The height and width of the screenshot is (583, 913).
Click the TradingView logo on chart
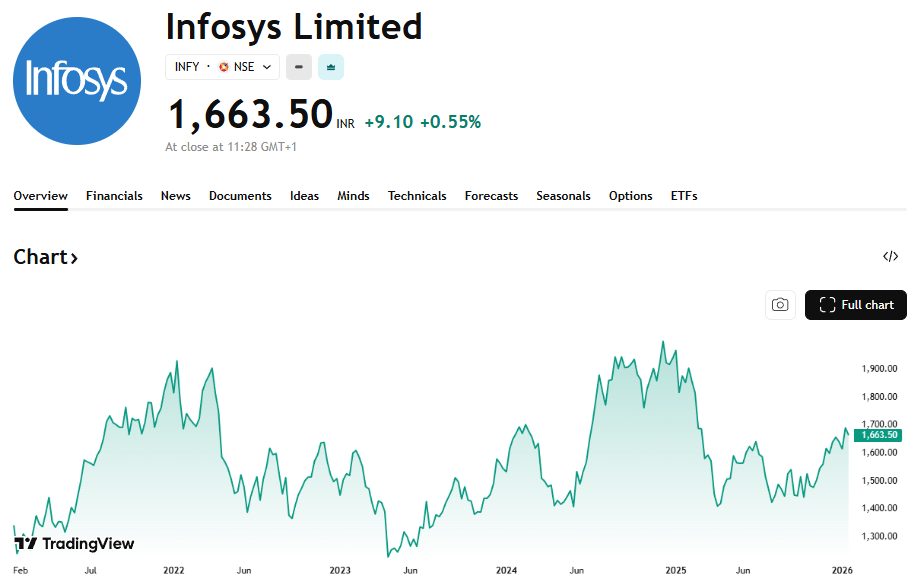pos(75,544)
